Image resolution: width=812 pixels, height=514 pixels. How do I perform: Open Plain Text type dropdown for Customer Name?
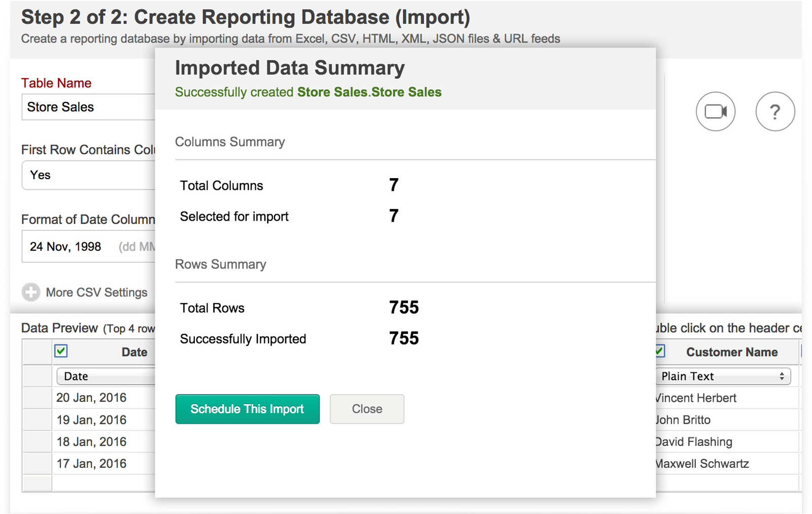point(723,376)
